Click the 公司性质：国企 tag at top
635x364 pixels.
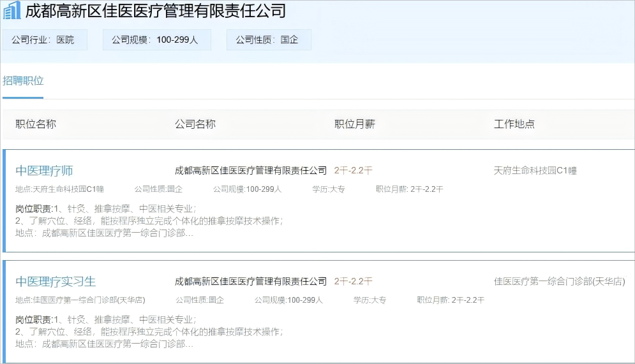click(x=267, y=40)
